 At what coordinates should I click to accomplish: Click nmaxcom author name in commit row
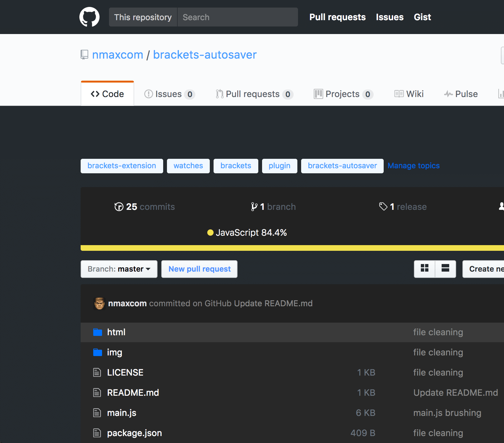coord(127,303)
